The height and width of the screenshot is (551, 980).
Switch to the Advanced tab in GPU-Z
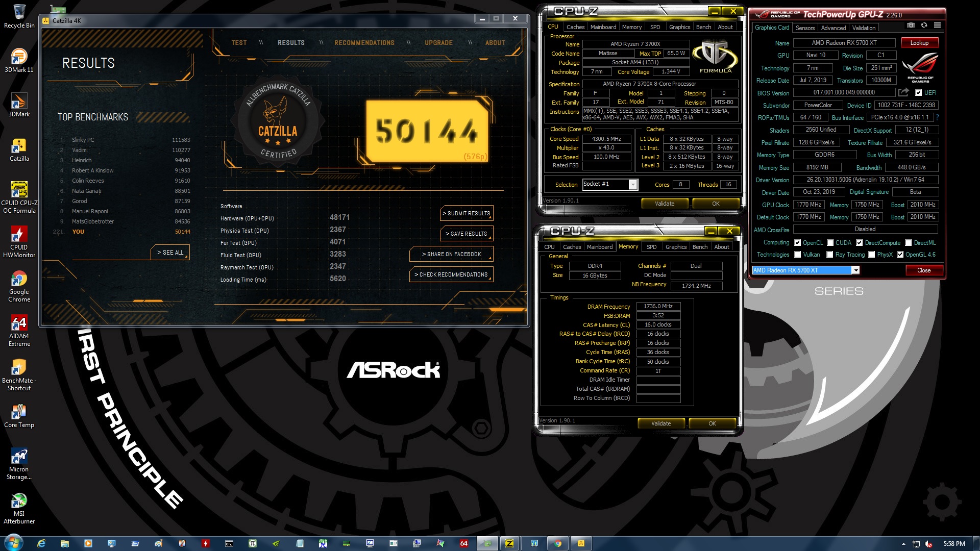pos(834,28)
